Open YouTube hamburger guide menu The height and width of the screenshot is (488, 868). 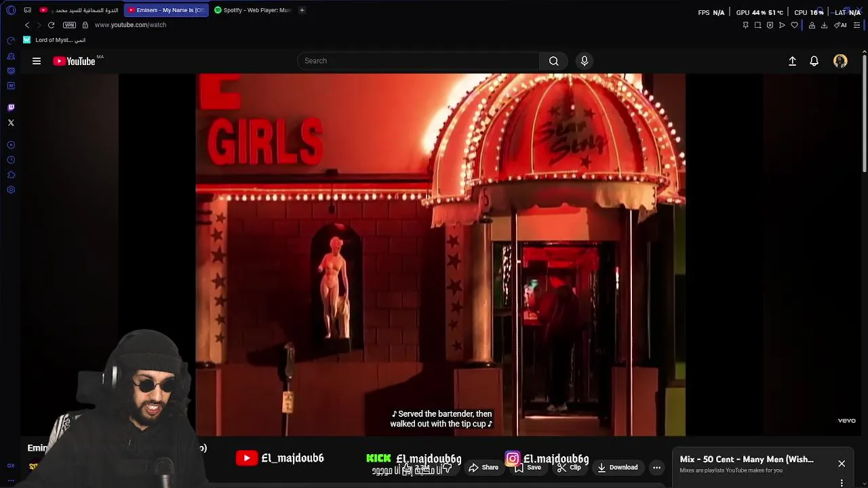point(37,61)
